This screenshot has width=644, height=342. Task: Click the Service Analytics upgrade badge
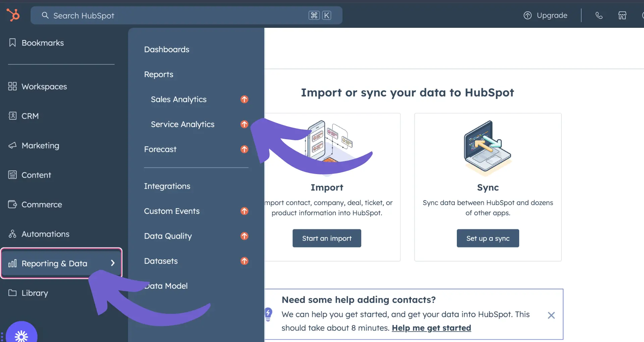(x=245, y=124)
